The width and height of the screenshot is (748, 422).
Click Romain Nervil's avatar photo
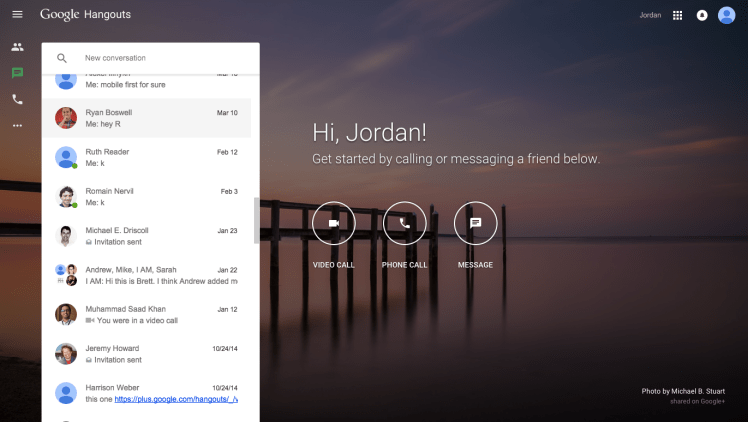pos(66,196)
